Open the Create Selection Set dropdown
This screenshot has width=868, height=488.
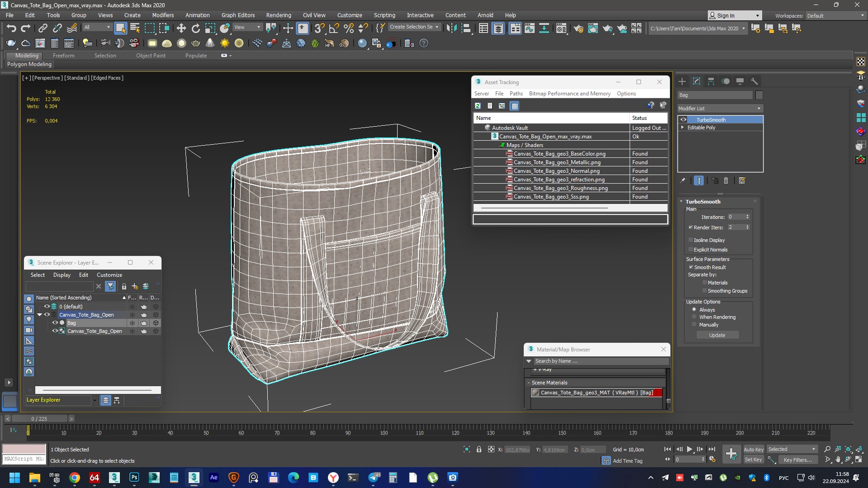click(414, 27)
